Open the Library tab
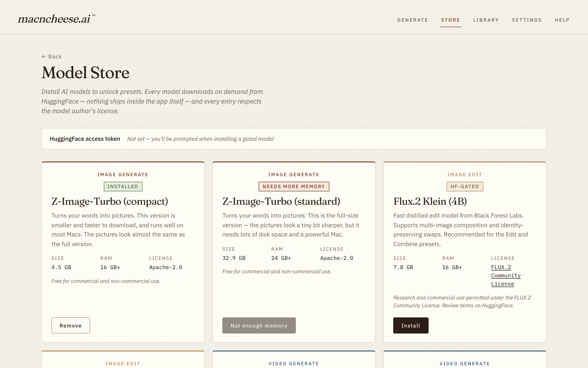The width and height of the screenshot is (588, 368). [486, 20]
